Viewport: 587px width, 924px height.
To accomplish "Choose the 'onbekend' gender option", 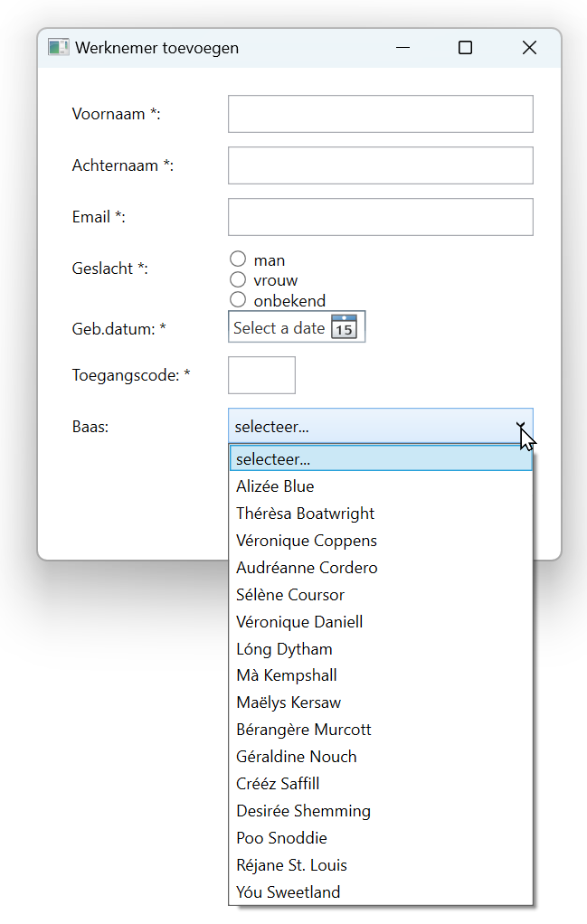I will tap(238, 299).
